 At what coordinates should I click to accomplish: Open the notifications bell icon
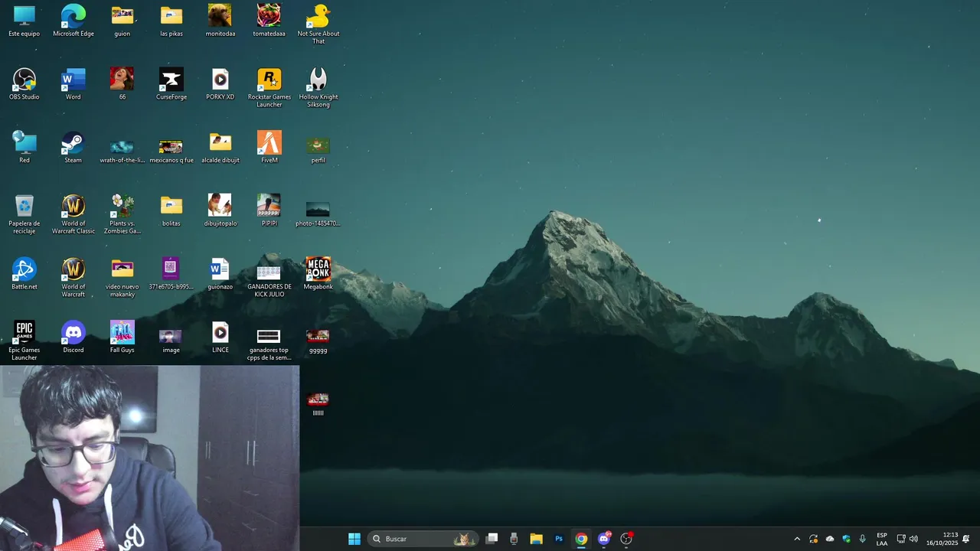pos(966,539)
